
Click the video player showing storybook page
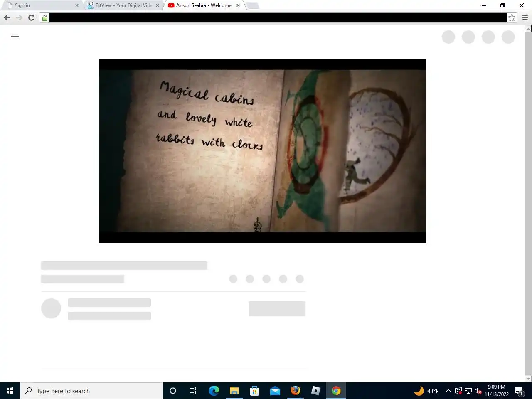262,151
